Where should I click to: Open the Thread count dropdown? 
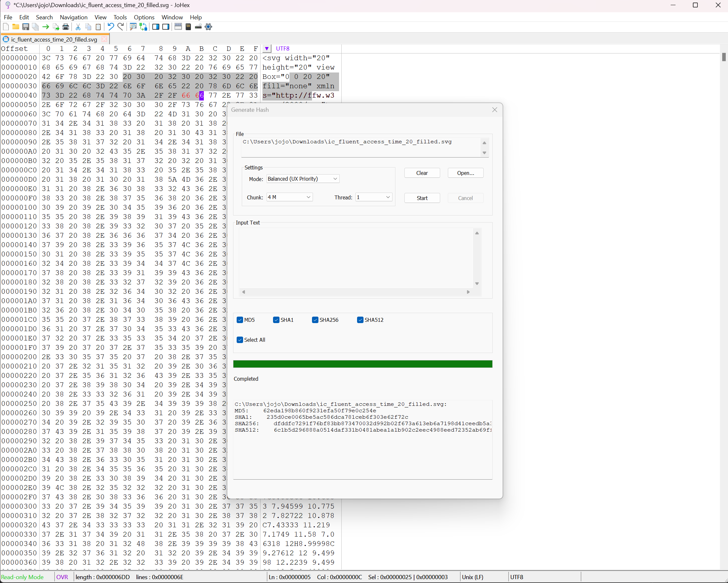[373, 197]
